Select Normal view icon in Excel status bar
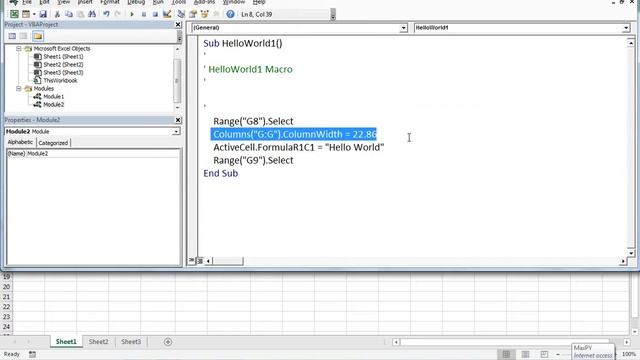The width and height of the screenshot is (640, 360). coord(506,354)
